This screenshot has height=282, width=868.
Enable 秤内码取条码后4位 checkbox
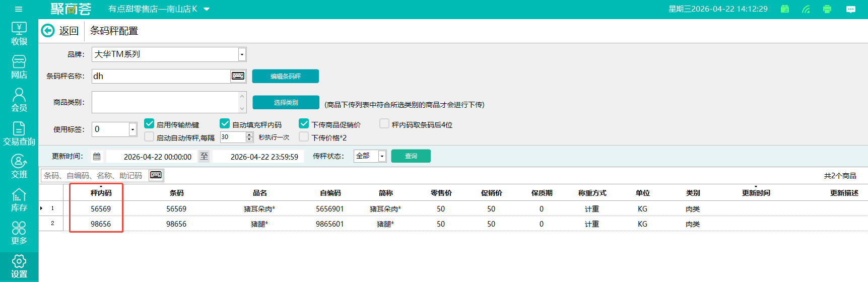[x=384, y=124]
